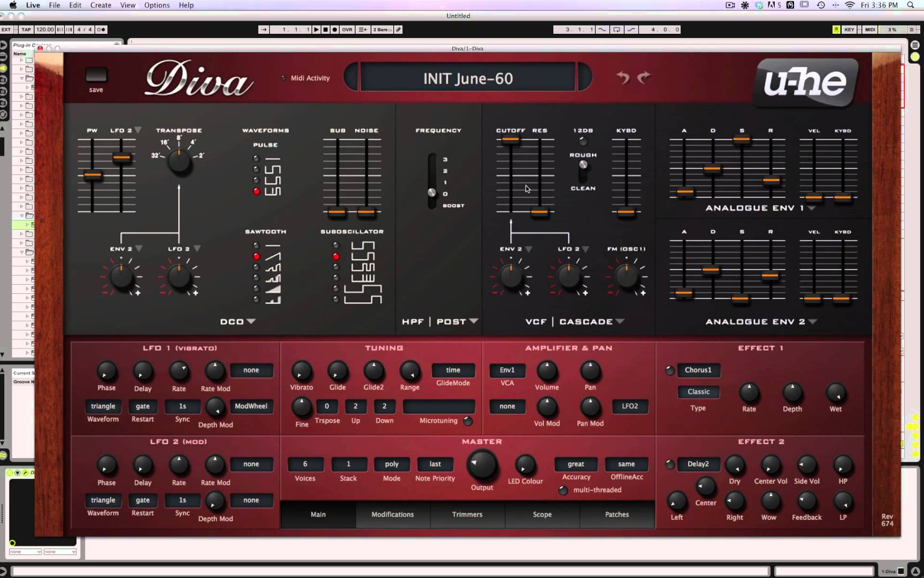Open the Chorus1 effect selector

[x=698, y=370]
